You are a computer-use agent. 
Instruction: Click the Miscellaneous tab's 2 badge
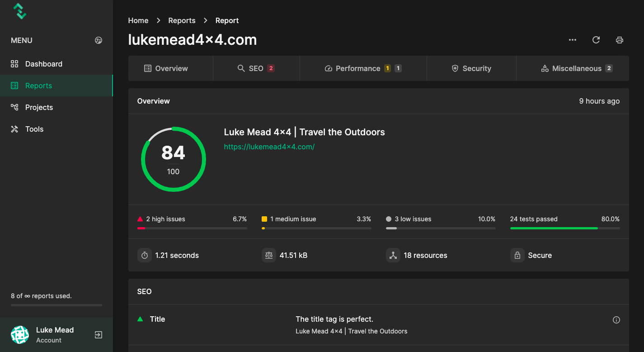pos(609,68)
